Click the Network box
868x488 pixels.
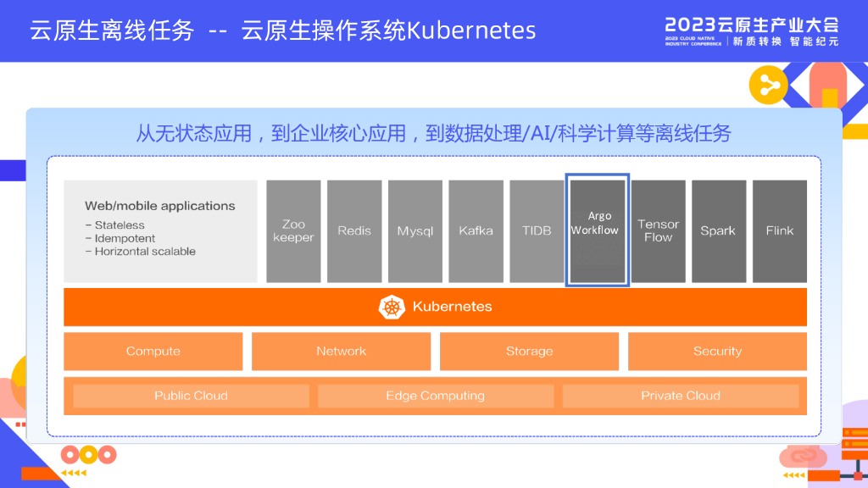coord(341,352)
